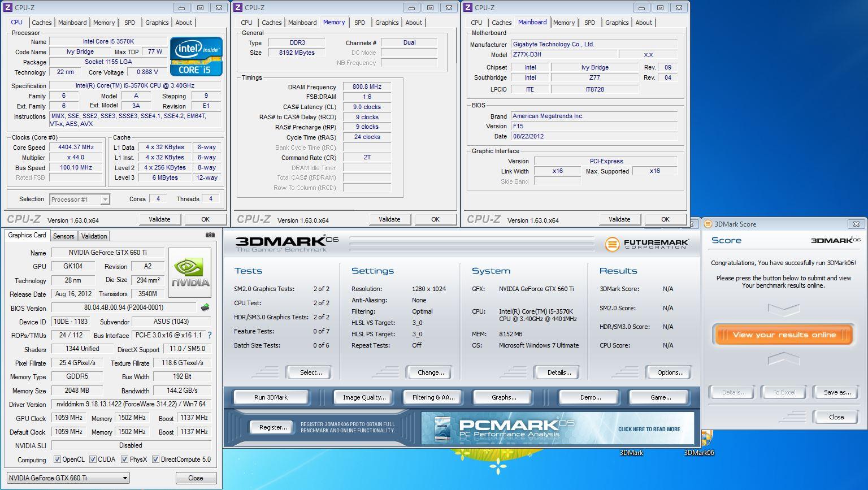Click the Close button in GPU-Z
The height and width of the screenshot is (490, 868).
click(196, 478)
